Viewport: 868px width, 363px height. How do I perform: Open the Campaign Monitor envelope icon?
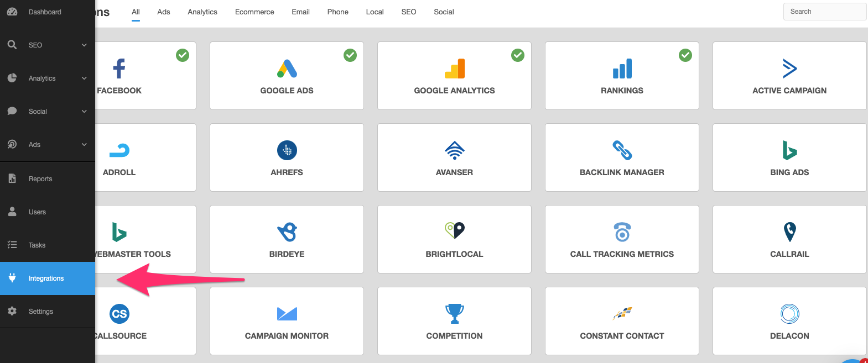tap(287, 314)
